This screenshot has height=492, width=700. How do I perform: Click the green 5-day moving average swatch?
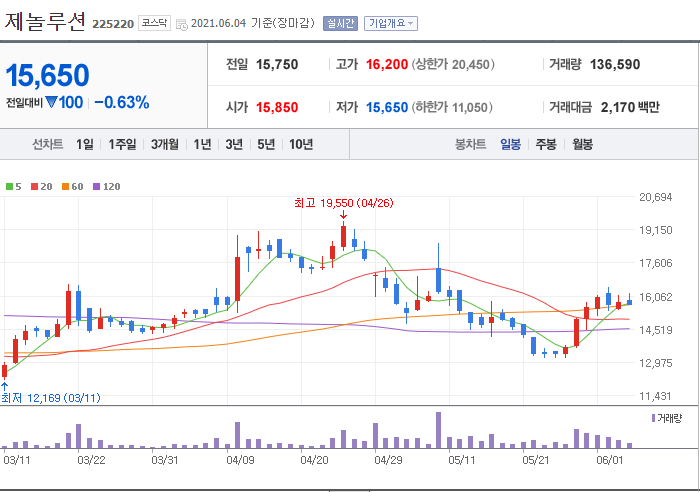[x=9, y=187]
